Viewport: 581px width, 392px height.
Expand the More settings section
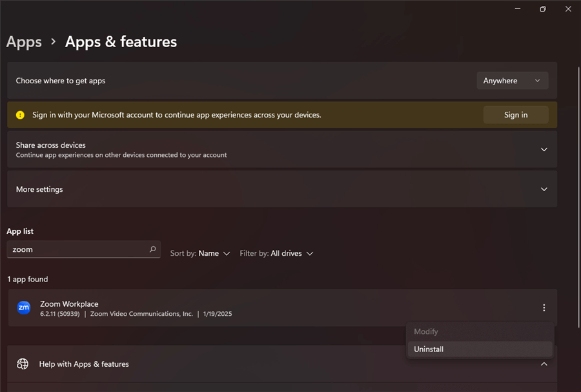[x=544, y=189]
